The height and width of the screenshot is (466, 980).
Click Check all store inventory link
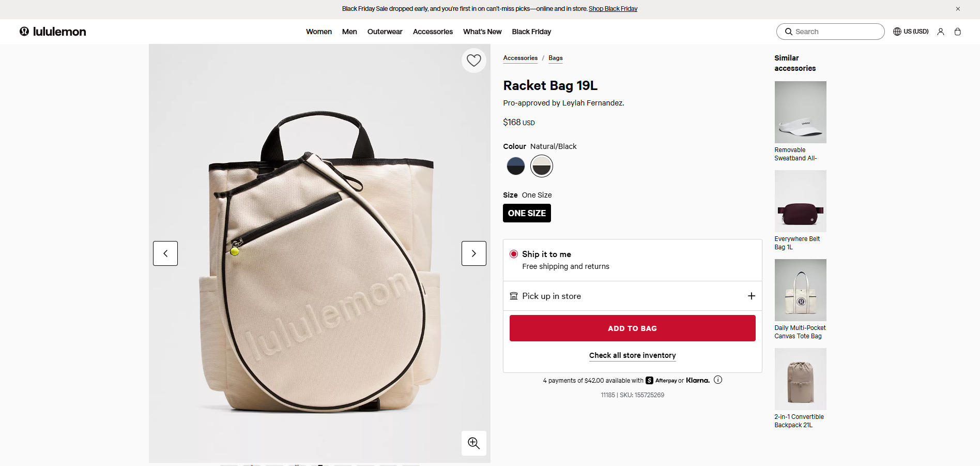tap(632, 355)
